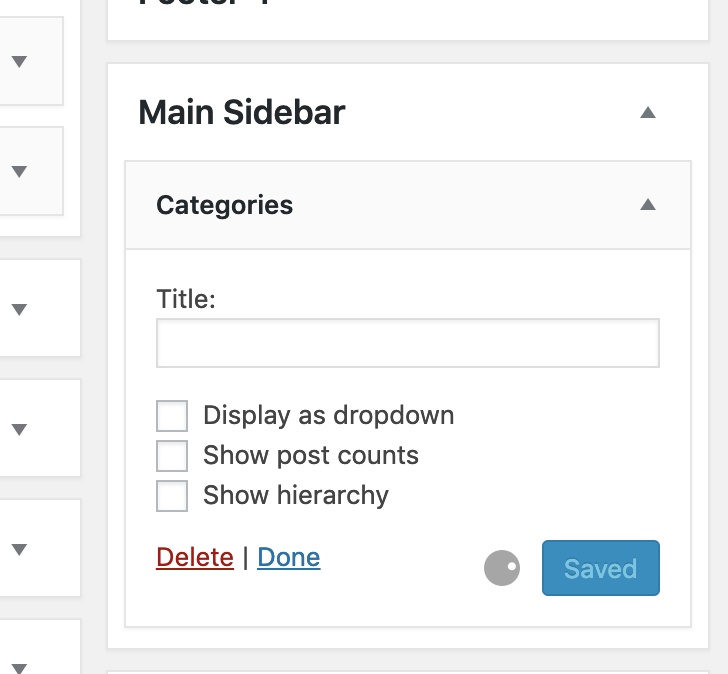Delete the Categories widget
The height and width of the screenshot is (674, 728).
pyautogui.click(x=195, y=557)
